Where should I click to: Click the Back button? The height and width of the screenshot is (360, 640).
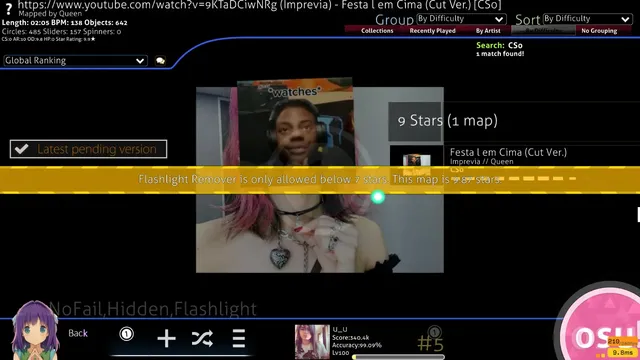tap(78, 333)
